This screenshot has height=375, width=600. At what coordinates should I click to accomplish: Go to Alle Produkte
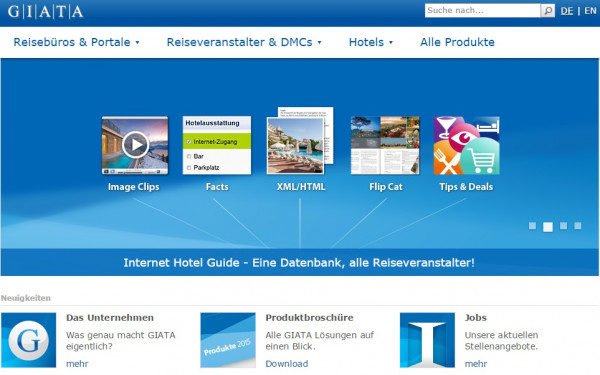pyautogui.click(x=457, y=42)
